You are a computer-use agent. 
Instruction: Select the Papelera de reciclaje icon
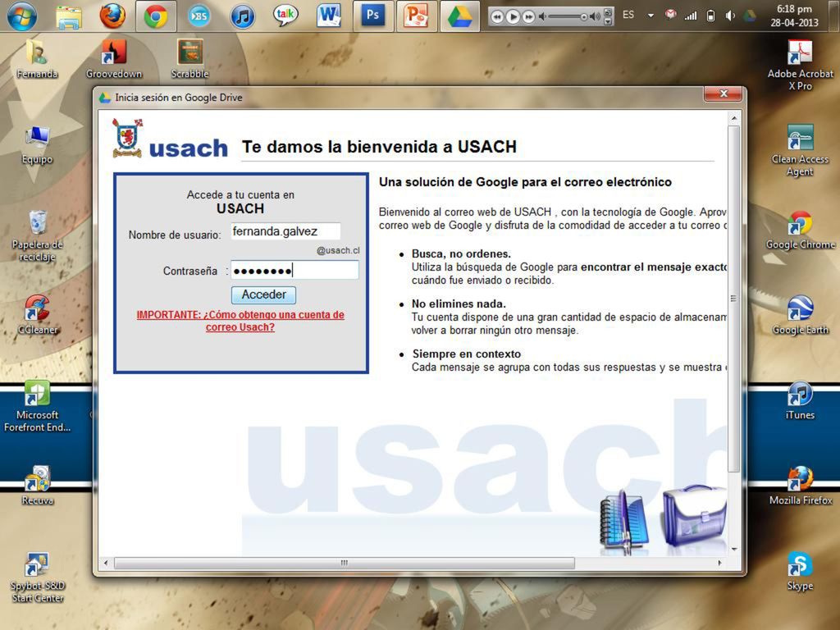click(x=37, y=235)
